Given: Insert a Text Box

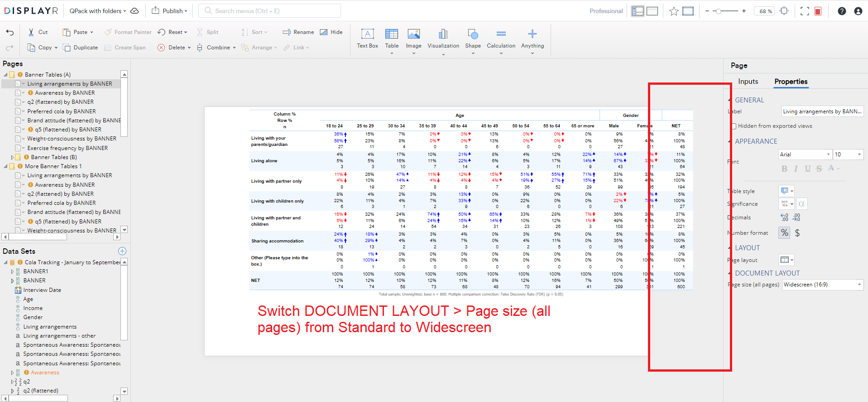Looking at the screenshot, I should click(367, 39).
